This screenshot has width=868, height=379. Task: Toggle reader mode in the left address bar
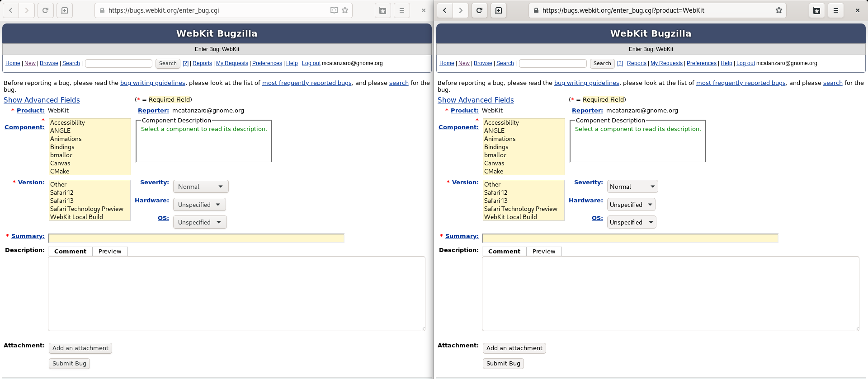coord(334,10)
